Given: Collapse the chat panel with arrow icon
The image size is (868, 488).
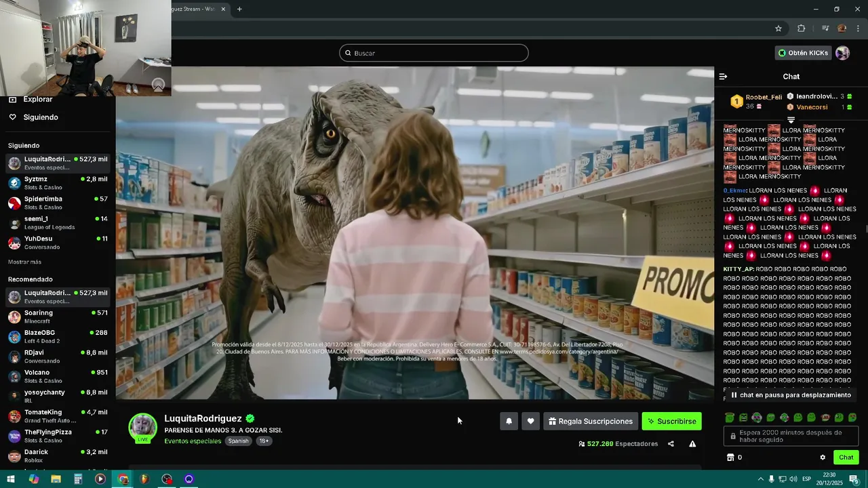Looking at the screenshot, I should click(723, 77).
